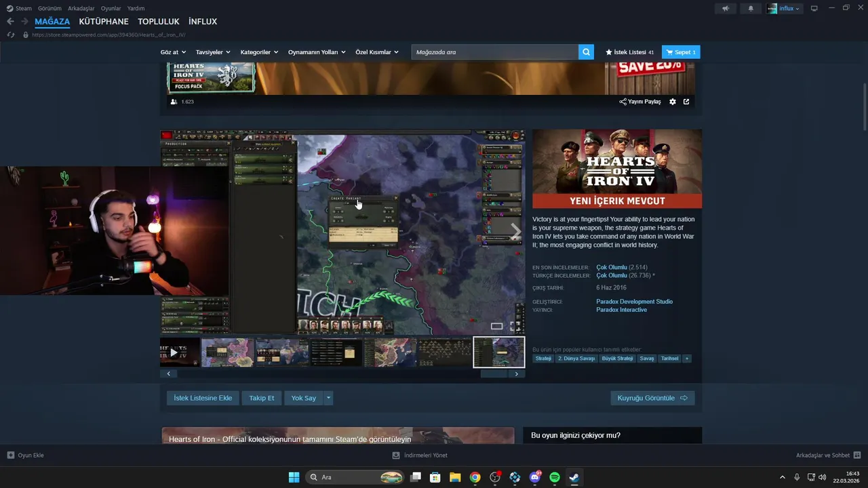Switch to the KÜTÜPHANE tab

(104, 22)
